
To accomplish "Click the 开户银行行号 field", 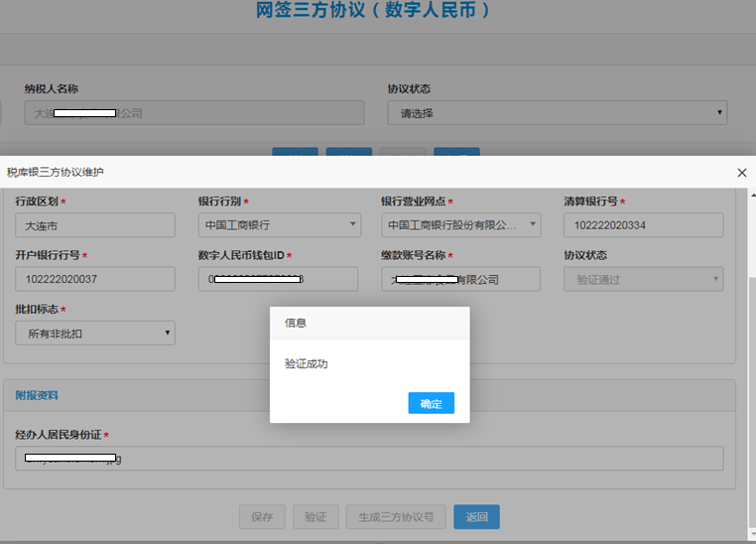I will point(95,279).
